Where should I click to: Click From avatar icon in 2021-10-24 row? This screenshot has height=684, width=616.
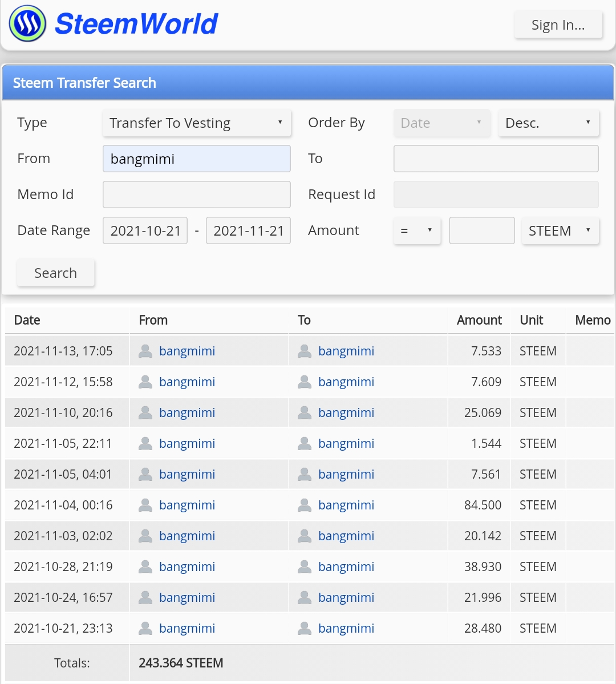[x=145, y=597]
